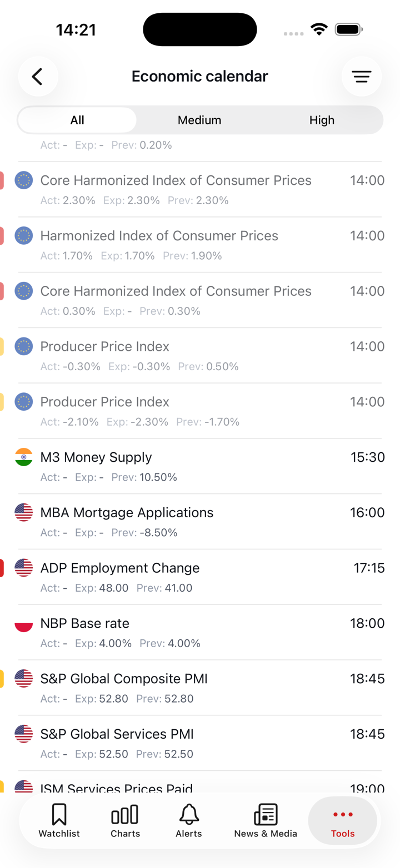Open the Charts bar icon
The image size is (400, 868).
click(x=125, y=815)
